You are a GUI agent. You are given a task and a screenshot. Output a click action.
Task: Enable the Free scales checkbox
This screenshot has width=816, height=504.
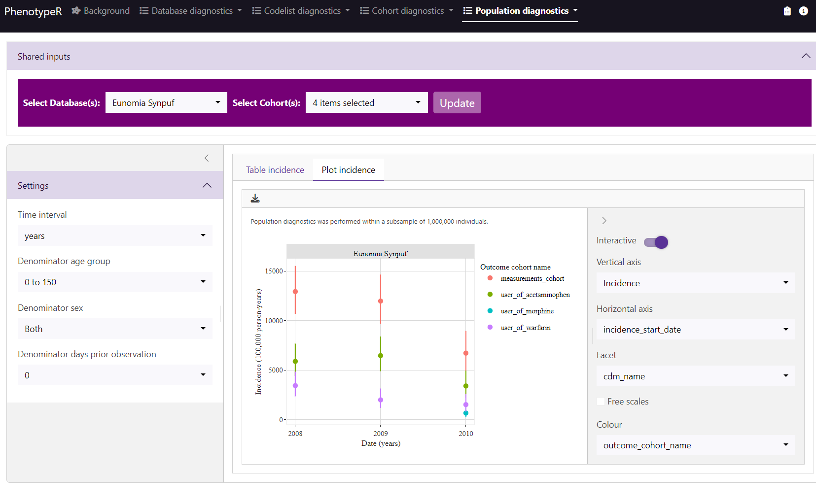coord(601,402)
